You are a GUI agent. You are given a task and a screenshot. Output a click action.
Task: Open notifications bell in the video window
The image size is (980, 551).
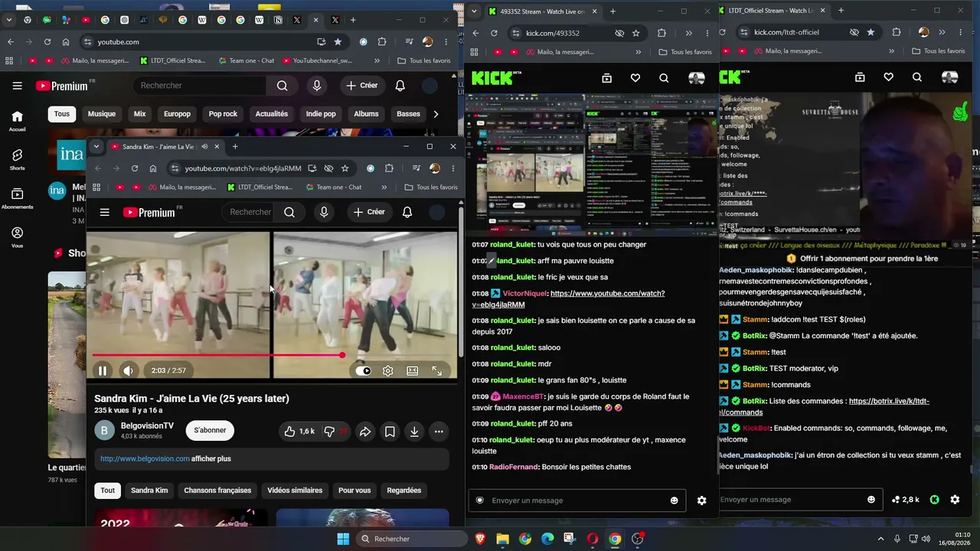pos(407,212)
